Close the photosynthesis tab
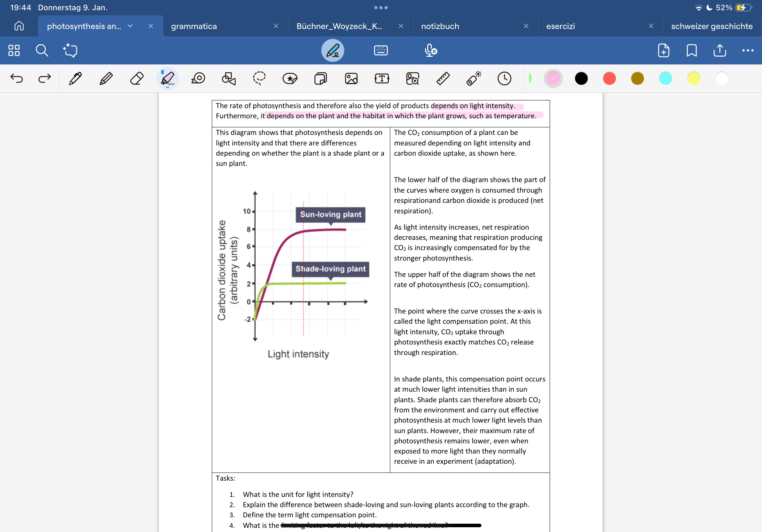Viewport: 762px width, 532px height. point(151,26)
